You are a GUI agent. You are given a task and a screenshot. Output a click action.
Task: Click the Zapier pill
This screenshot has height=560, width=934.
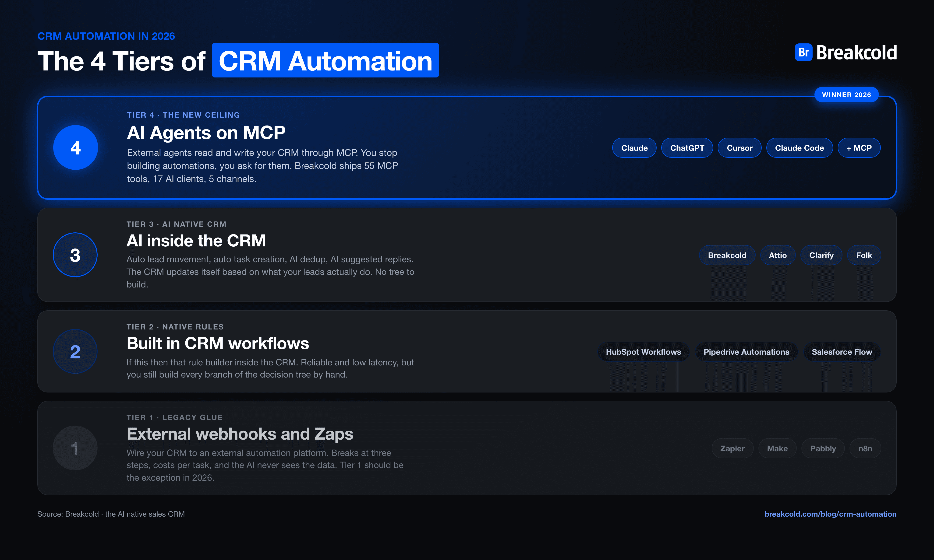(732, 449)
